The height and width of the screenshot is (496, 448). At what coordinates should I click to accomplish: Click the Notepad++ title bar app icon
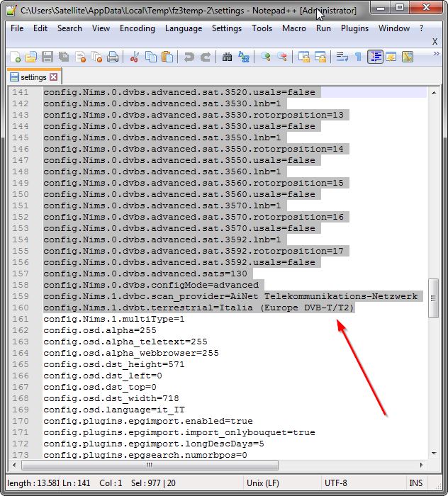[x=11, y=11]
